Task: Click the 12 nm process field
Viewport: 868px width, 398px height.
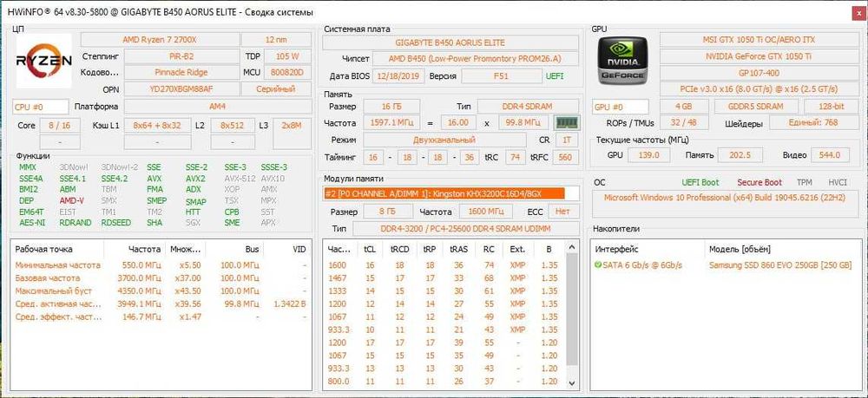Action: coord(276,40)
